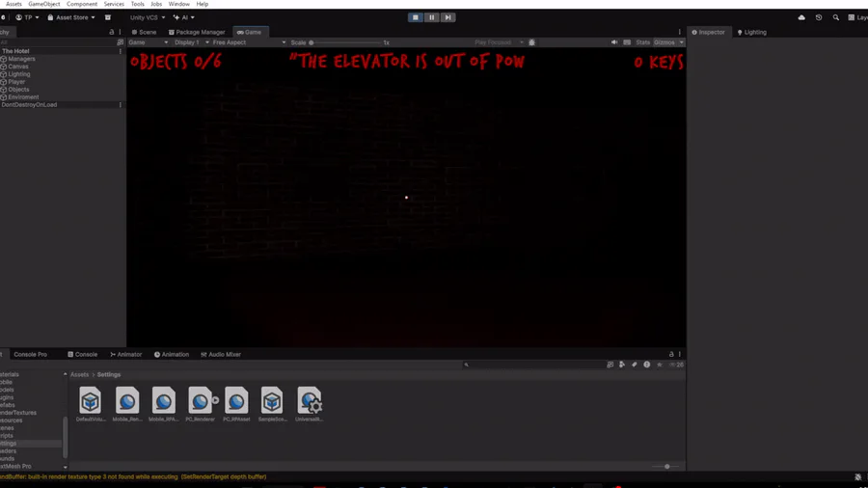Expand PC_Renderer sub-assets arrow
The width and height of the screenshot is (868, 488).
(215, 400)
